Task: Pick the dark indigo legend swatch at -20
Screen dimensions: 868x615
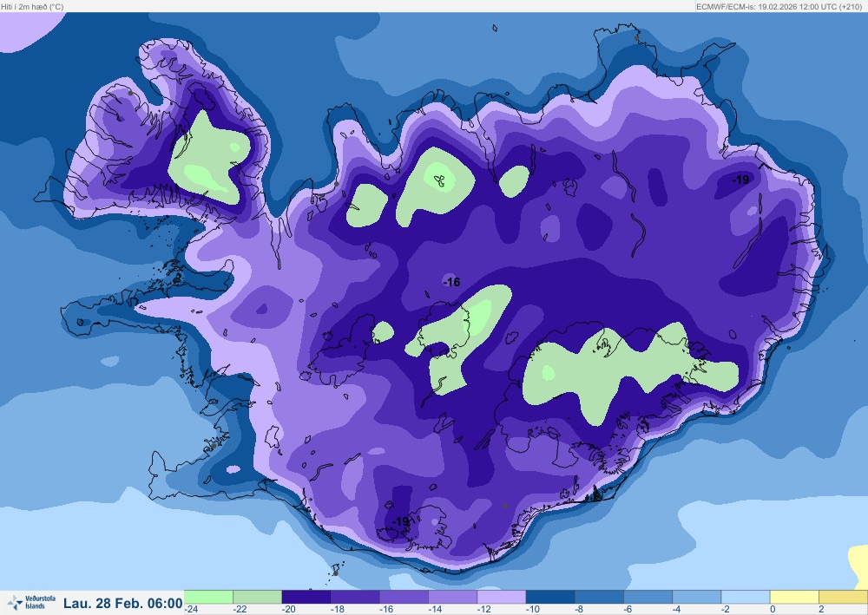Action: [306, 597]
